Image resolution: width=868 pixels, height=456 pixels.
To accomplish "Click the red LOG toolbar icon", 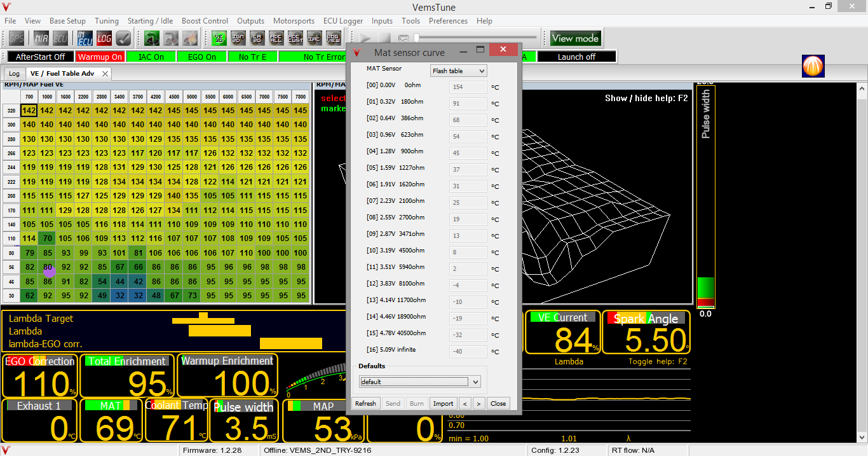I will pos(104,38).
